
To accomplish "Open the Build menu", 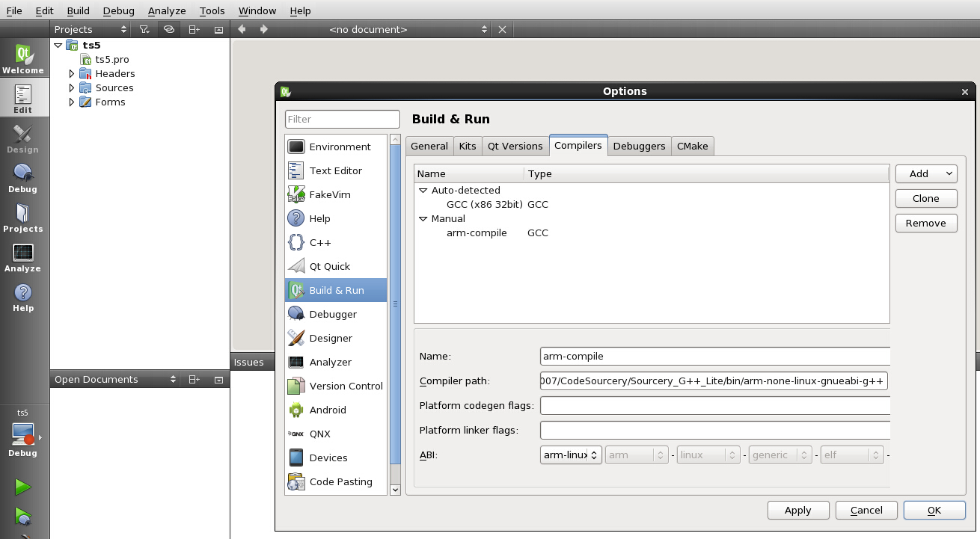I will [x=78, y=10].
